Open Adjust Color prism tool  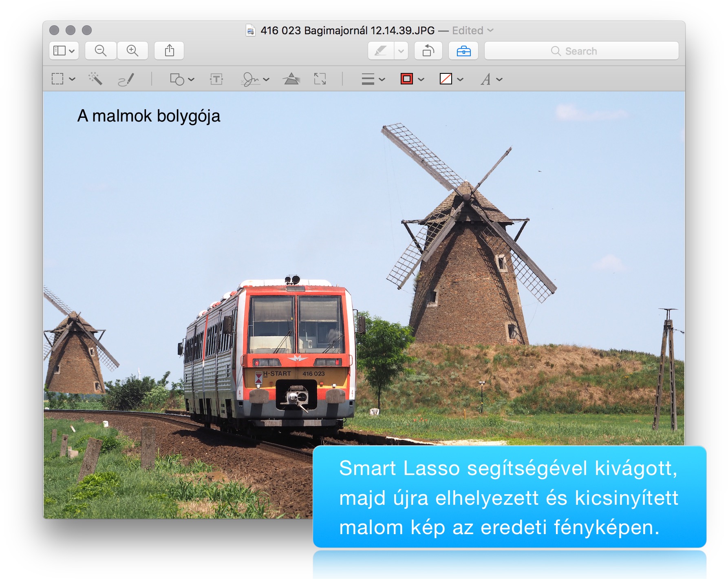click(291, 79)
